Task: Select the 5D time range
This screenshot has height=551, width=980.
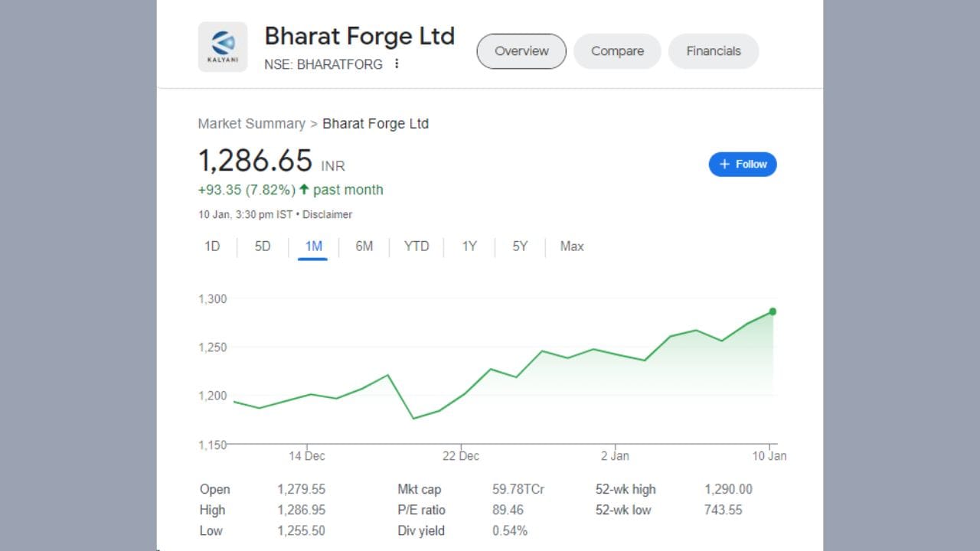Action: tap(263, 246)
